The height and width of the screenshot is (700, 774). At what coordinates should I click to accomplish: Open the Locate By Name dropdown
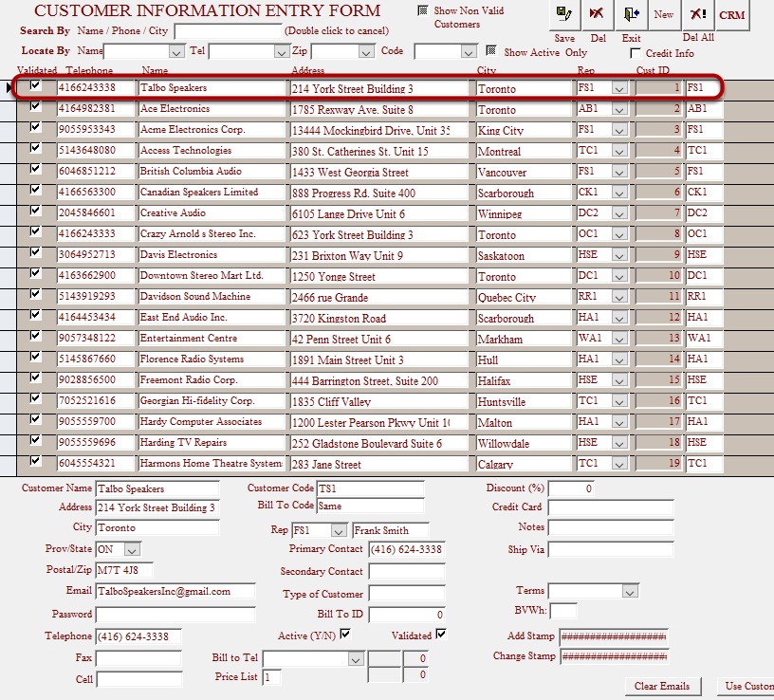pos(176,51)
